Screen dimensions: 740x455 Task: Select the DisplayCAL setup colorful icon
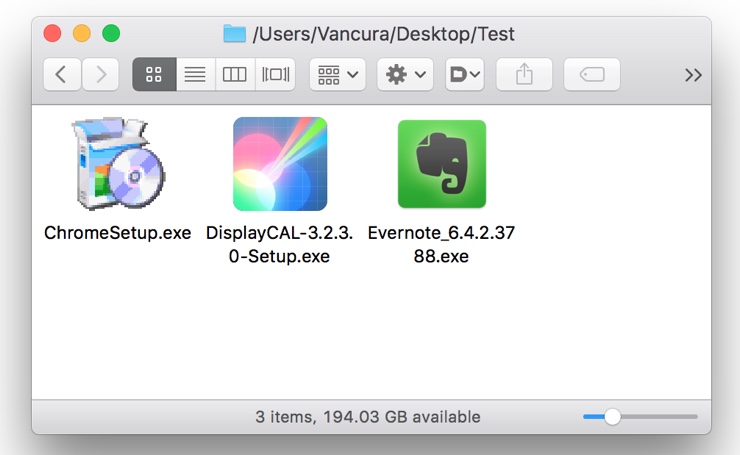pyautogui.click(x=280, y=164)
